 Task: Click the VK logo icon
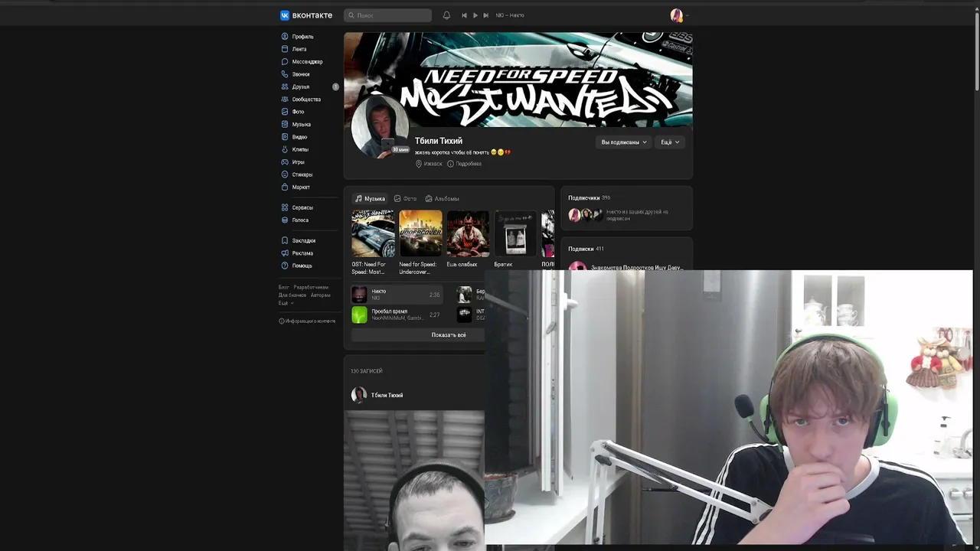pyautogui.click(x=285, y=15)
